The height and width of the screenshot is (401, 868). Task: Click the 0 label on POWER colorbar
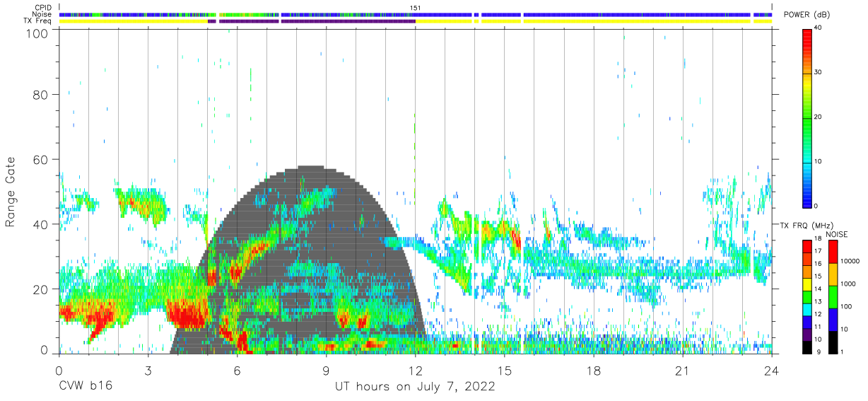pos(816,206)
